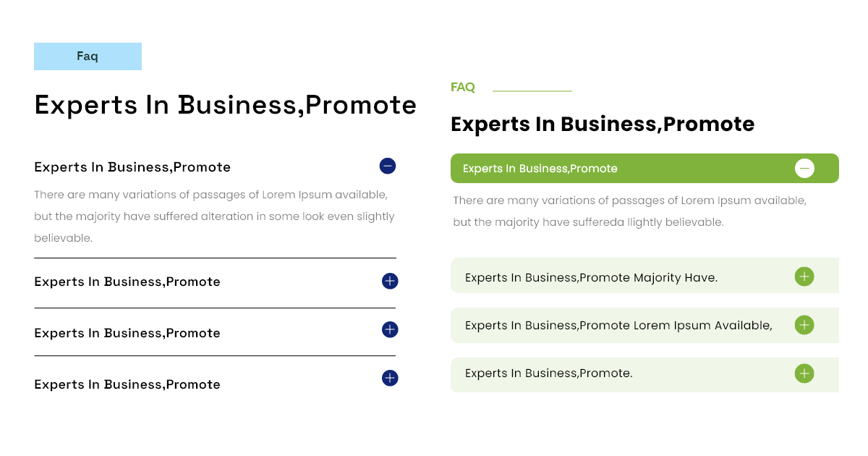Click the light blue 'Faq' badge

pos(88,56)
